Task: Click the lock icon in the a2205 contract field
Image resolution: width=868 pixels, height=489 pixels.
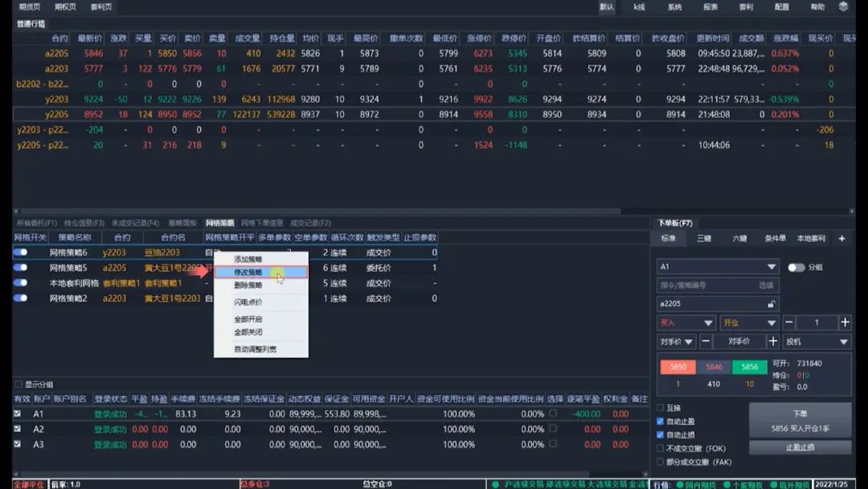Action: click(772, 304)
